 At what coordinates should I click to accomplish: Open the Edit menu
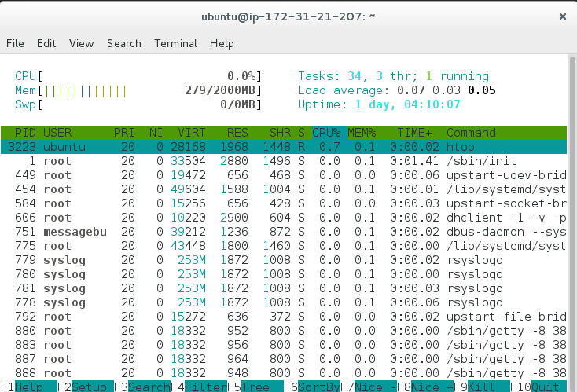pyautogui.click(x=46, y=43)
